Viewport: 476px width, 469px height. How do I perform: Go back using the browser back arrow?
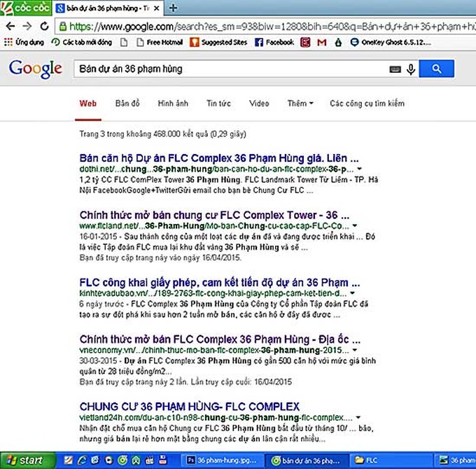(10, 27)
